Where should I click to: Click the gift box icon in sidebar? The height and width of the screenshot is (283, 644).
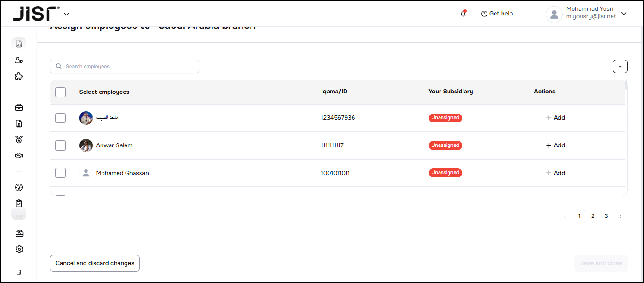point(19,233)
